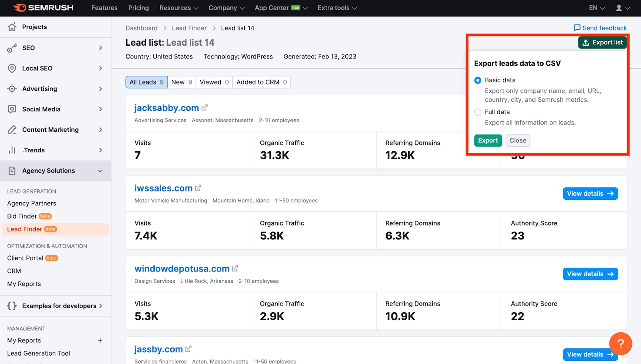This screenshot has height=364, width=641.
Task: Click the Advertising target icon
Action: (x=12, y=88)
